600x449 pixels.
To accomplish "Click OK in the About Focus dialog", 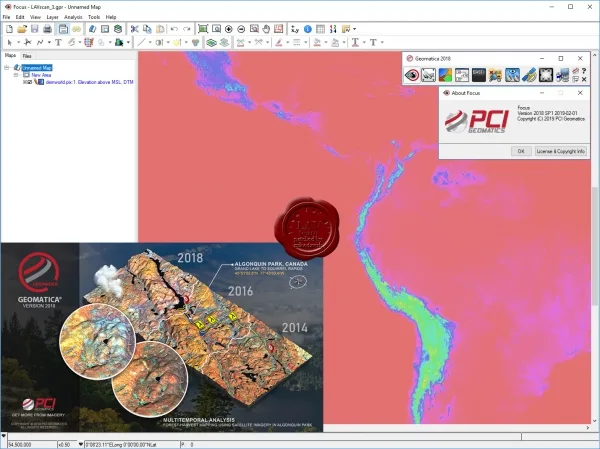I will [521, 151].
